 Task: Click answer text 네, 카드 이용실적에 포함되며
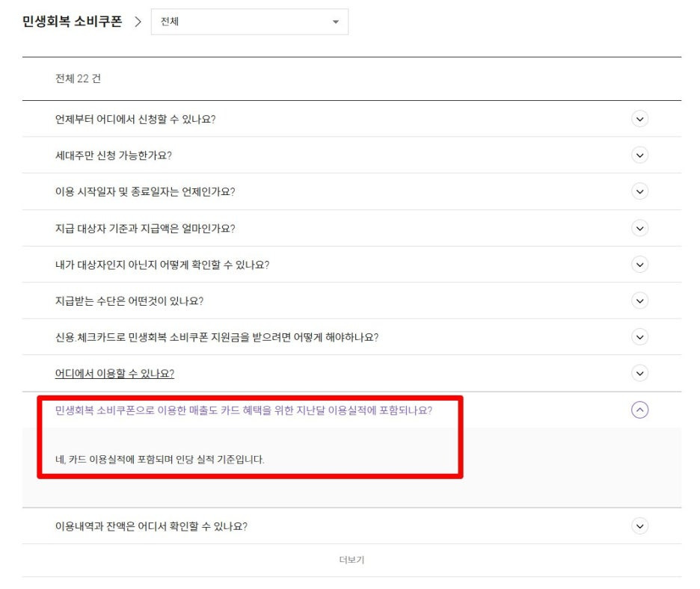160,459
